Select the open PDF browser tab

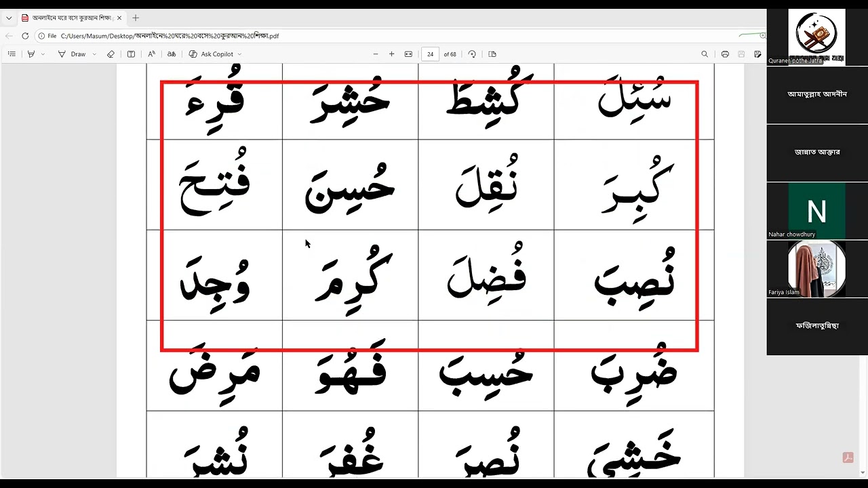(x=72, y=18)
